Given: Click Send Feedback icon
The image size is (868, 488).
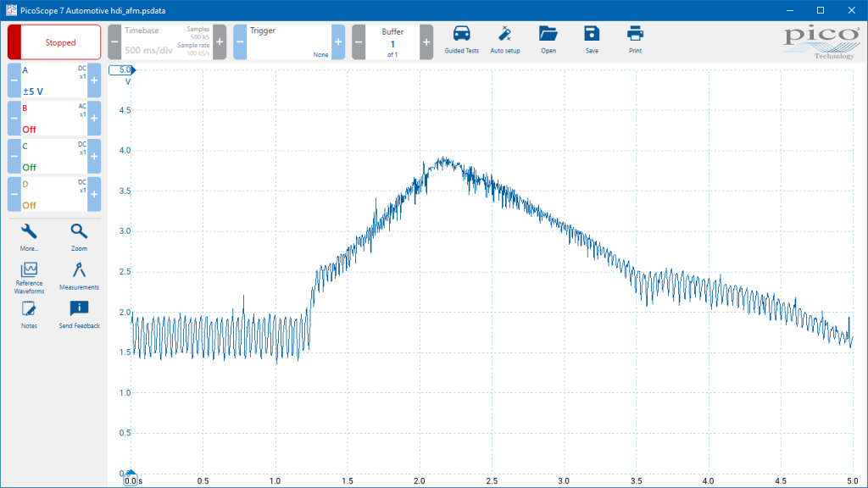Looking at the screenshot, I should [79, 315].
